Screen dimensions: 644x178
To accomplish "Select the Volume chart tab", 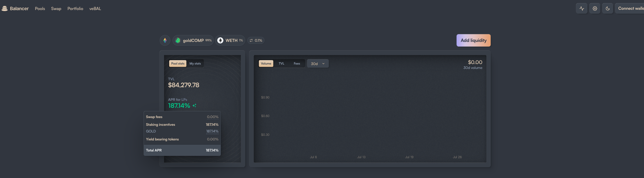I will tap(266, 64).
